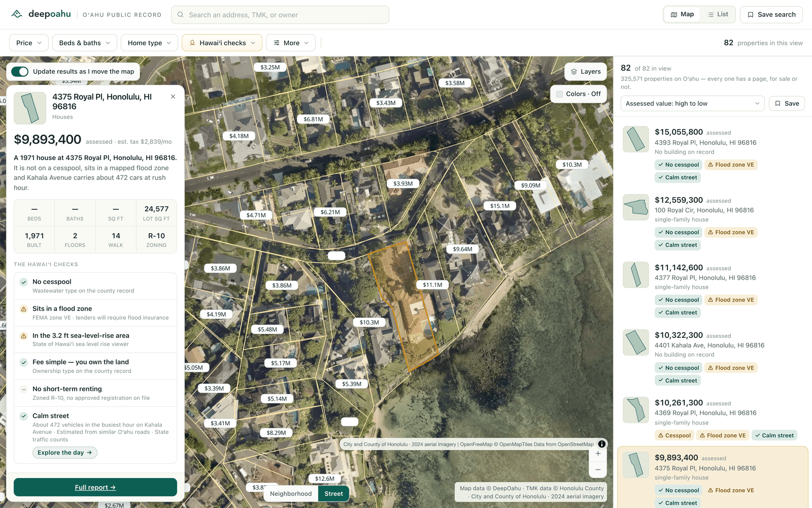Close the 4375 Royal Pl property card

[x=173, y=97]
